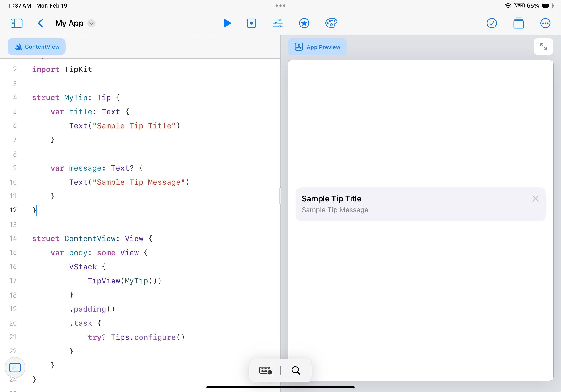Run the app with the play button
This screenshot has height=392, width=561.
tap(227, 23)
